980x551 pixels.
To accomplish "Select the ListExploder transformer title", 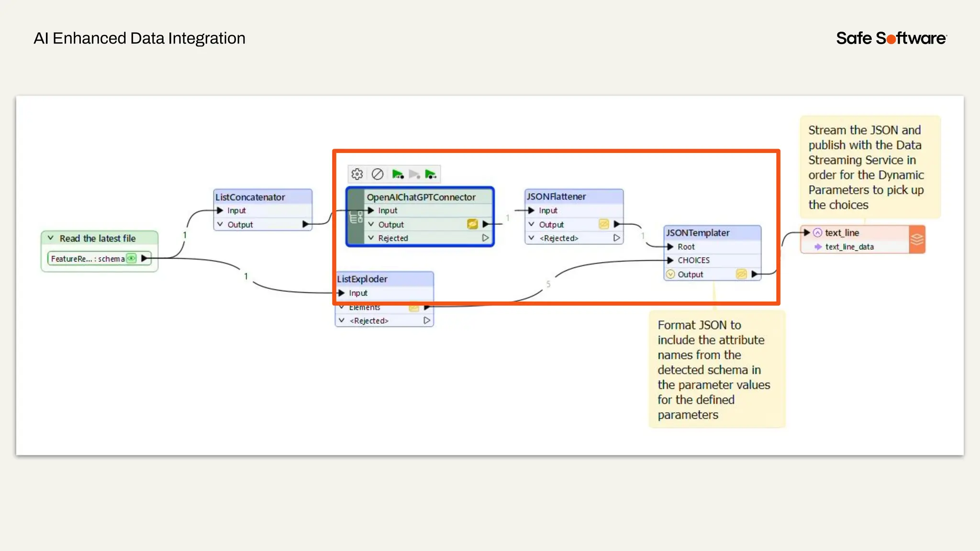I will [362, 279].
